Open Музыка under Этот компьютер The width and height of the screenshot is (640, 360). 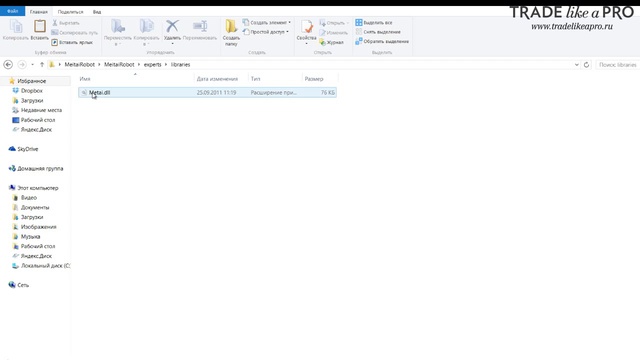pos(30,237)
